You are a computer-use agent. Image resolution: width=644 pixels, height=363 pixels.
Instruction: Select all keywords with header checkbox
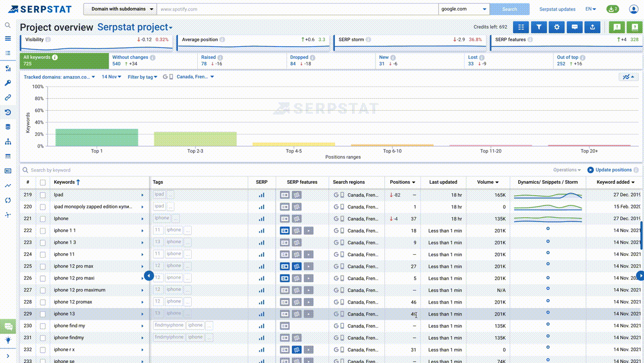coord(43,182)
